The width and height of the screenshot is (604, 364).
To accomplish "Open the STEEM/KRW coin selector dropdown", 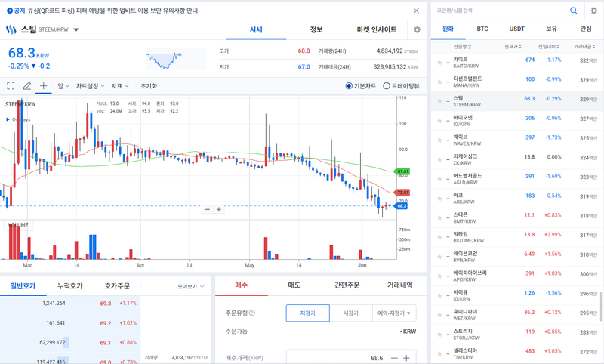I will [x=76, y=29].
